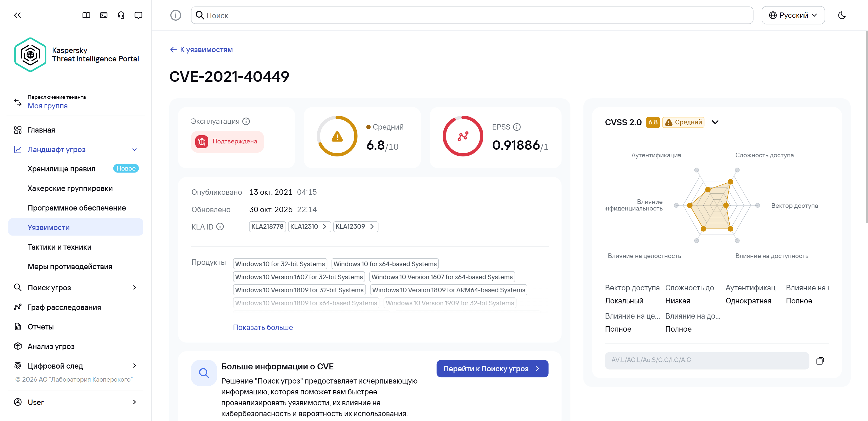Expand the Поиск угроз submenu arrow
Screen dimensions: 868x421
pos(135,287)
